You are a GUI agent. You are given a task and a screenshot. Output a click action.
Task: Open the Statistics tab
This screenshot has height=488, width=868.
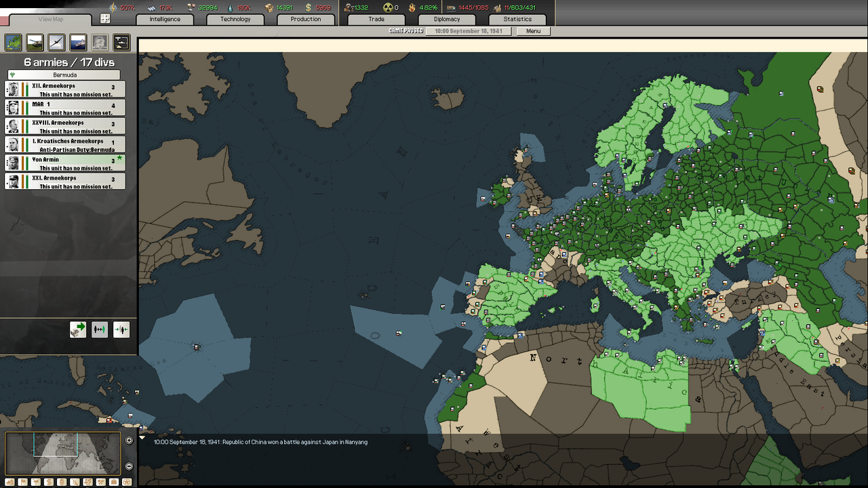(x=517, y=19)
